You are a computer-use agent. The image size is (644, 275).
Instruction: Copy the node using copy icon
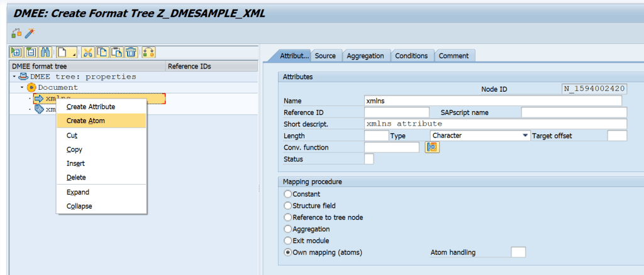[x=103, y=53]
